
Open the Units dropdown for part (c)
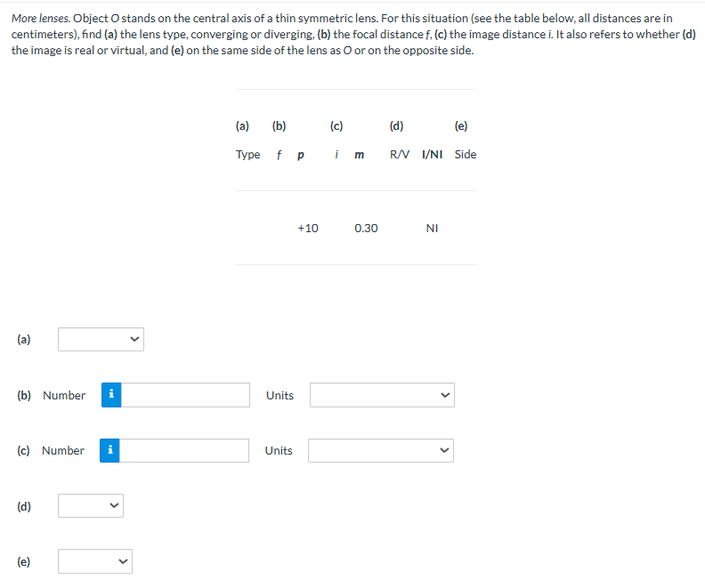point(380,450)
